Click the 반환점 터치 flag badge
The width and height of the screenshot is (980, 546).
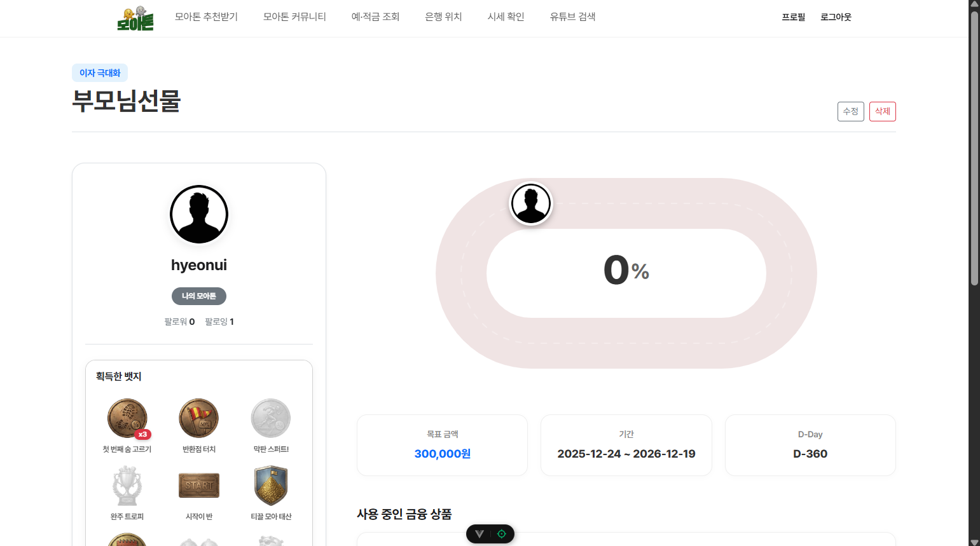coord(199,418)
